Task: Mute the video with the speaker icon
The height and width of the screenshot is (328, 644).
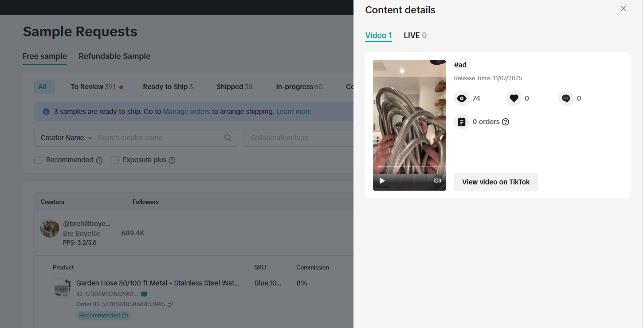Action: tap(437, 181)
